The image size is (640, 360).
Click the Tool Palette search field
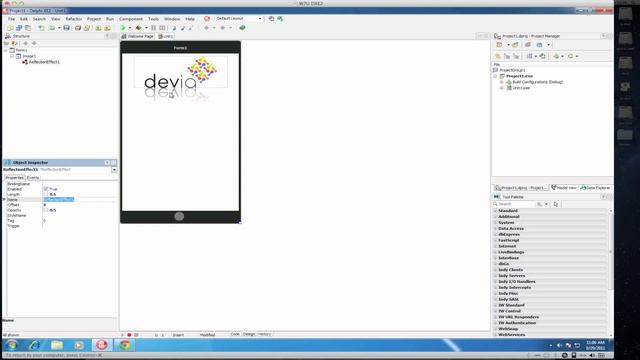coord(513,204)
